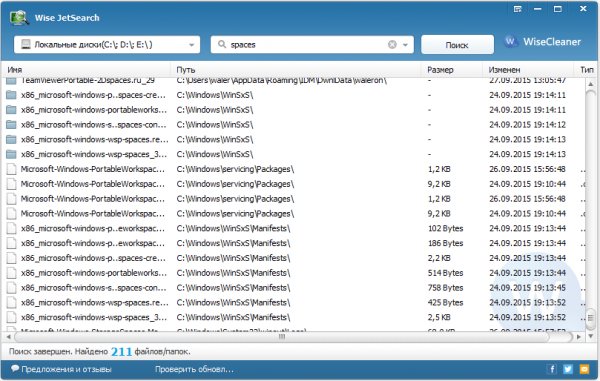Select folder icon of x86_microsoft-windows-portableworks… in WinSxS

[x=11, y=110]
